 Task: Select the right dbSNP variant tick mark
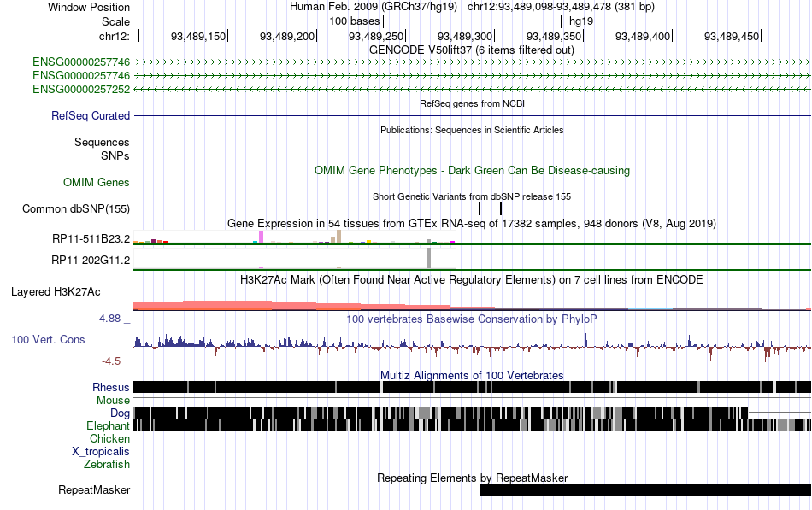pos(501,208)
